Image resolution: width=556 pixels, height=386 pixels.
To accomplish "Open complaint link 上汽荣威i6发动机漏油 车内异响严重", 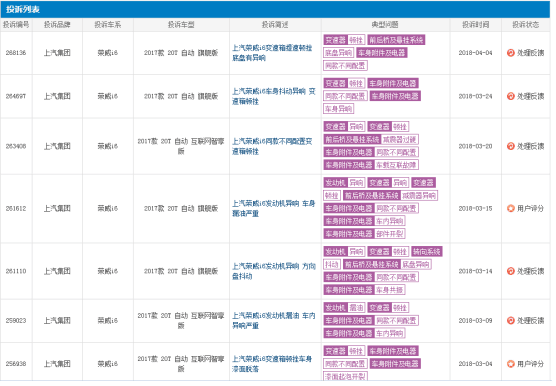I will click(273, 320).
